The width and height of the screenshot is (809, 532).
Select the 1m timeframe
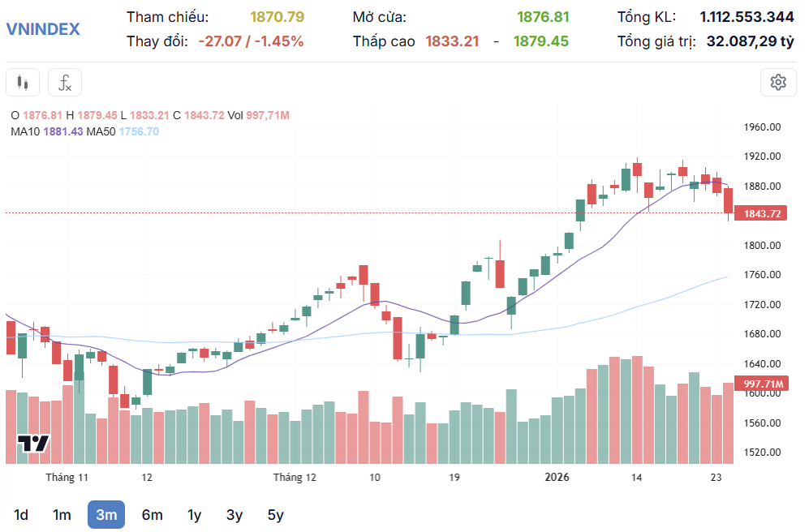pos(62,514)
